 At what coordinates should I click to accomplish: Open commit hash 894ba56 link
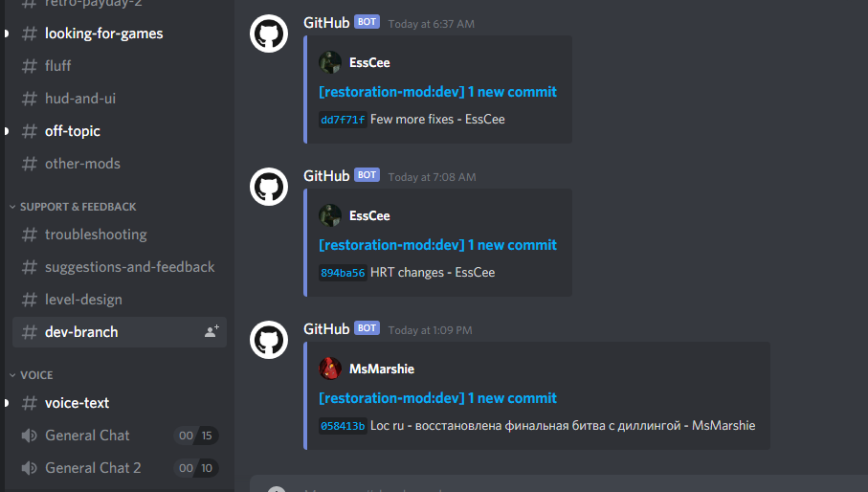pyautogui.click(x=343, y=273)
